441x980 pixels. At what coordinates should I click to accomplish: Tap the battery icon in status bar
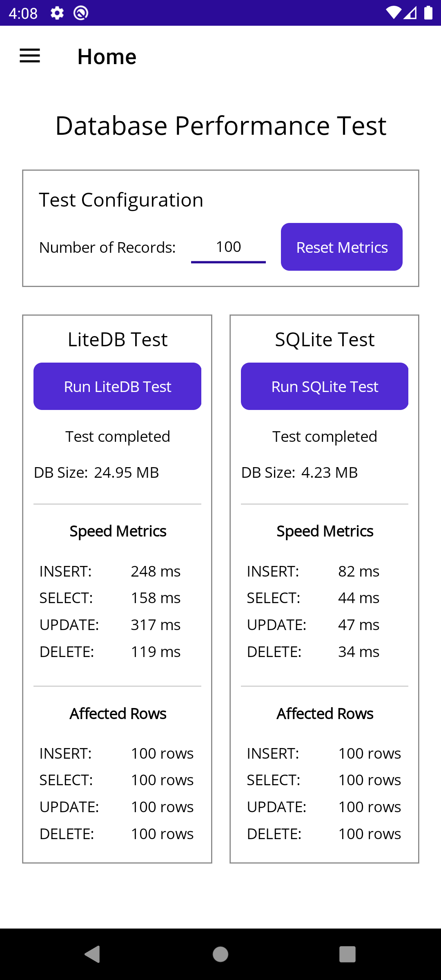[428, 13]
